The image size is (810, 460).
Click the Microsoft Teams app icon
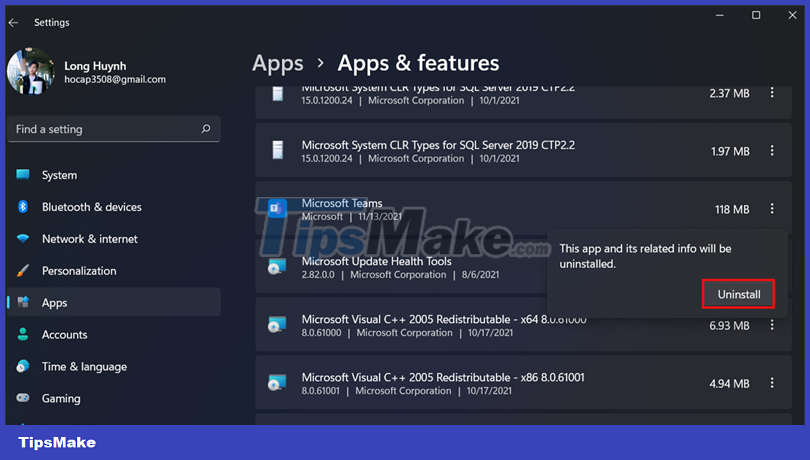[277, 208]
